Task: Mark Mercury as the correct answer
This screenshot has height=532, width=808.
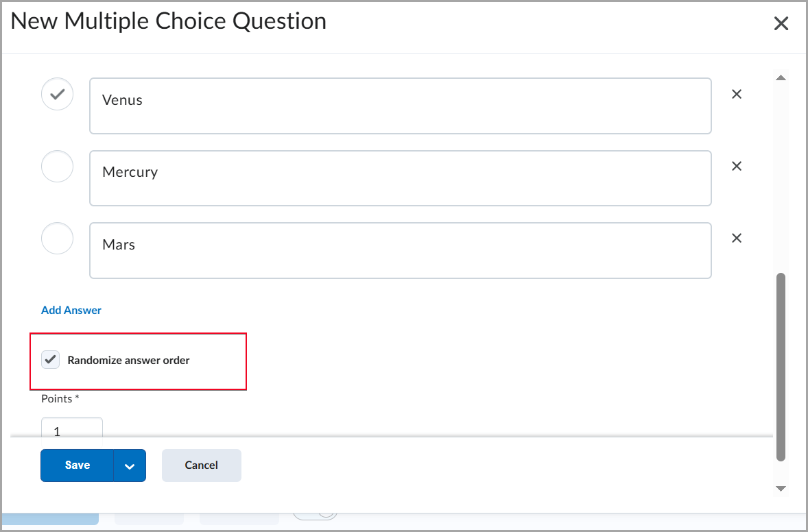Action: pyautogui.click(x=57, y=166)
